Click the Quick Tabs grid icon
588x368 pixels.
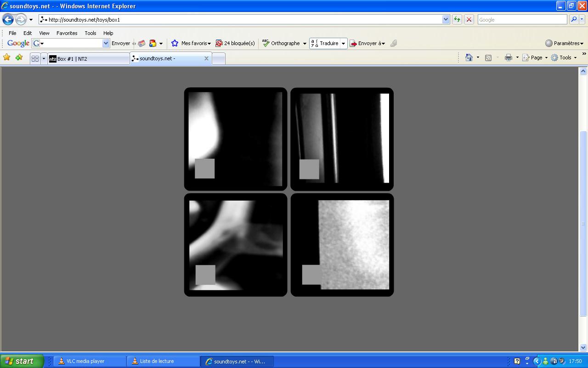(35, 58)
